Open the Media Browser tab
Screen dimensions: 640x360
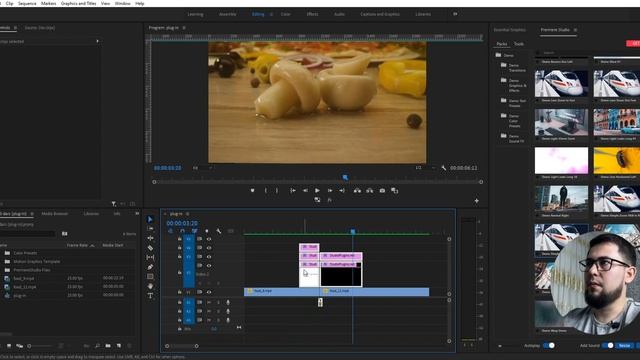(55, 213)
